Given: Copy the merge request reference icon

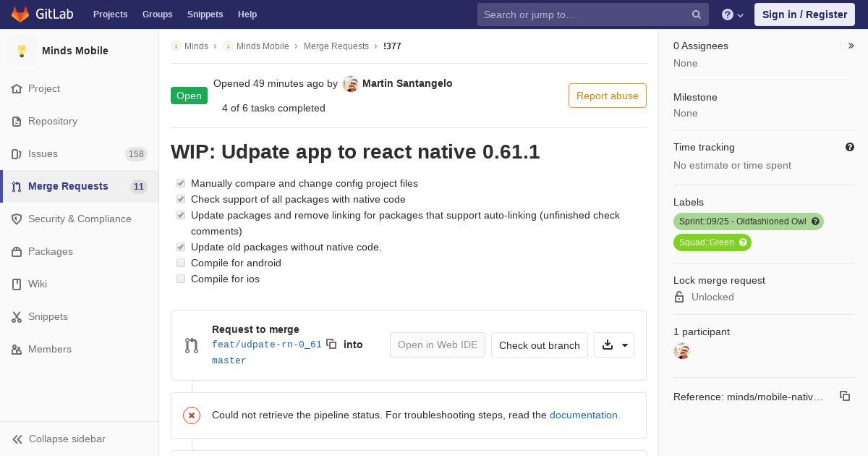Looking at the screenshot, I should 845,396.
